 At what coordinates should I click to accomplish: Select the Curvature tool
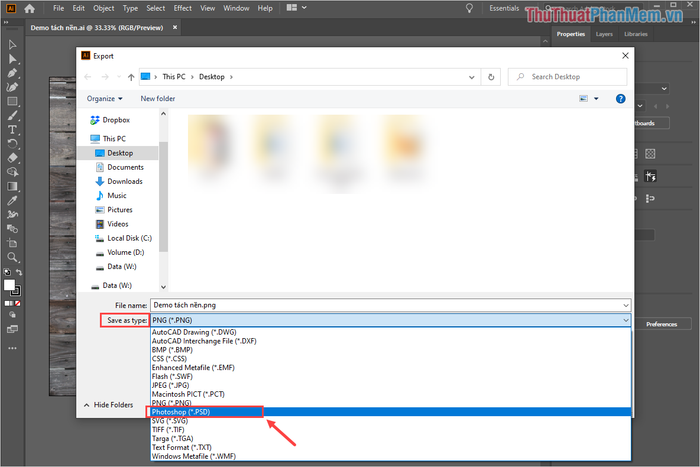tap(12, 87)
